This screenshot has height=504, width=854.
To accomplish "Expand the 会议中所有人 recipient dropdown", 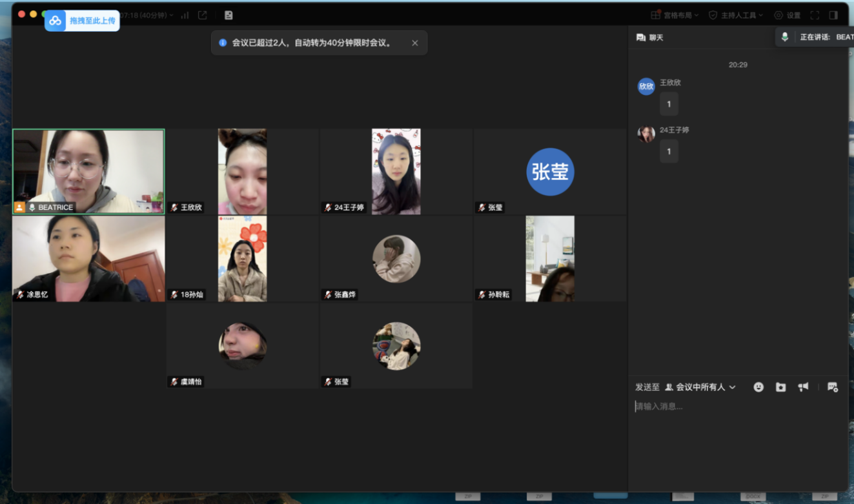I will [701, 387].
